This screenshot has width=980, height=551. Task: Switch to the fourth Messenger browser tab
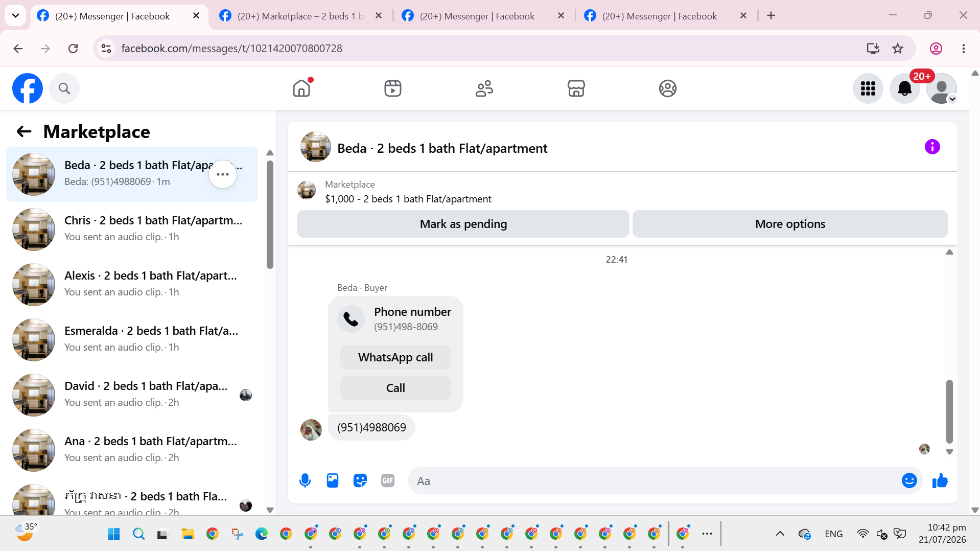(659, 16)
